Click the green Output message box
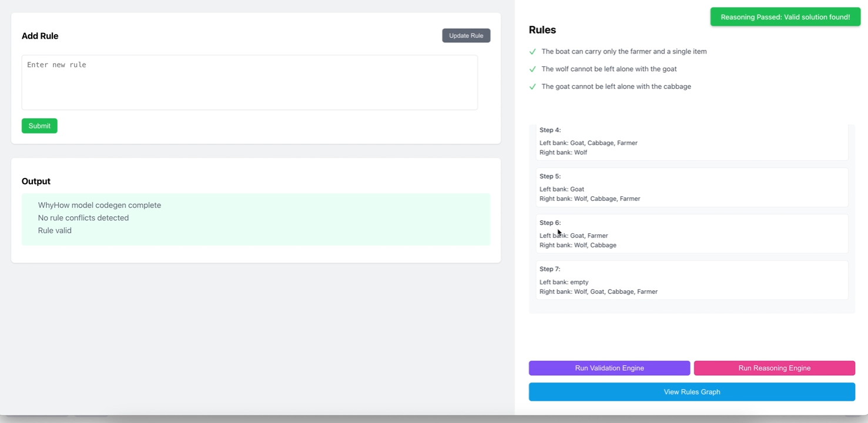Viewport: 868px width, 423px height. coord(256,219)
